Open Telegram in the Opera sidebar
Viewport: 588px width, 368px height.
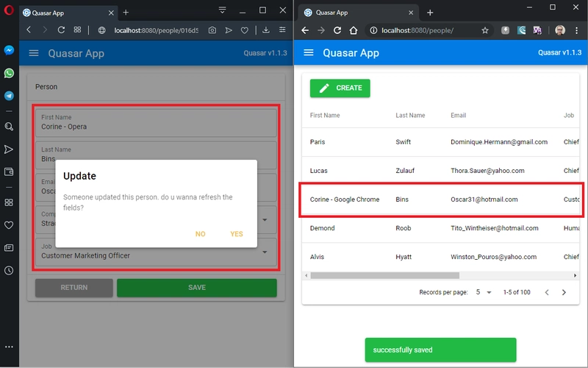pos(9,96)
